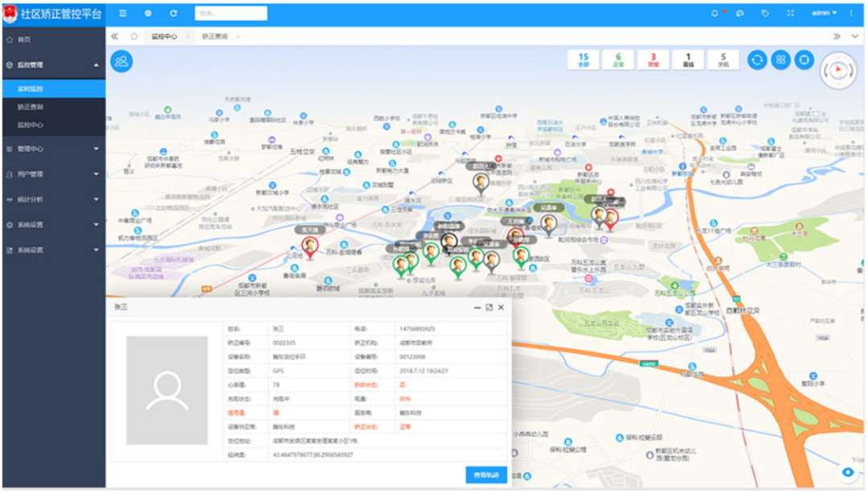868x493 pixels.
Task: Select 实时监控 in the sidebar
Action: click(x=54, y=88)
